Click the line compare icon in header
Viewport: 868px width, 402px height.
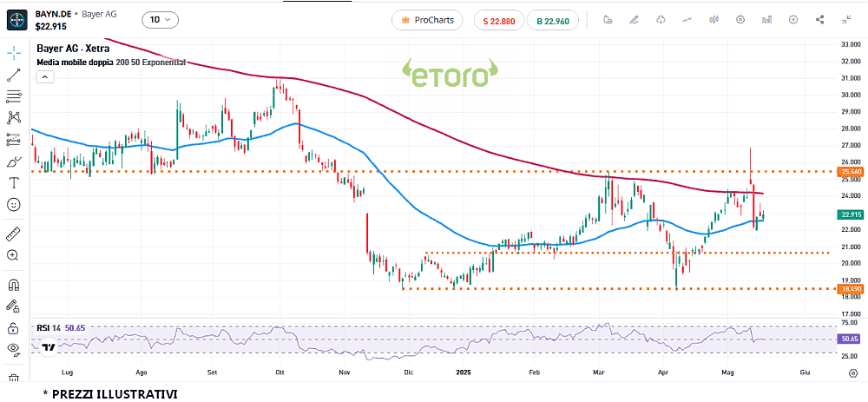[687, 20]
